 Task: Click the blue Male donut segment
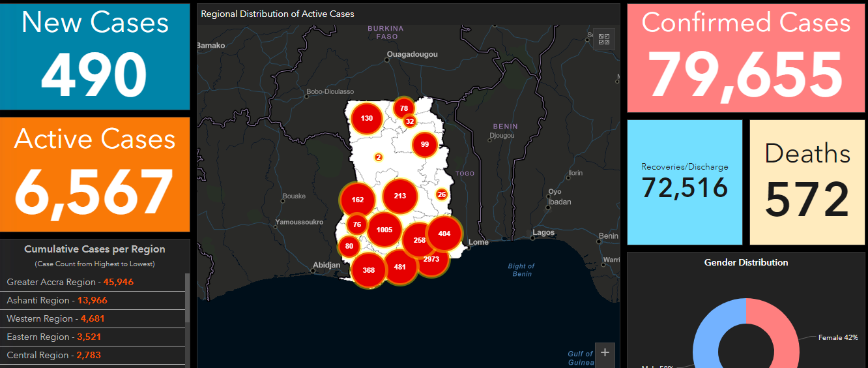[x=706, y=336]
